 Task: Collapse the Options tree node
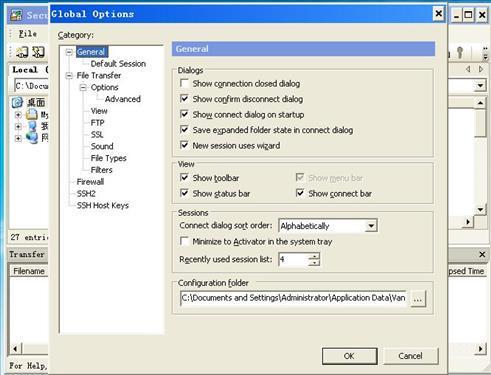pyautogui.click(x=83, y=87)
